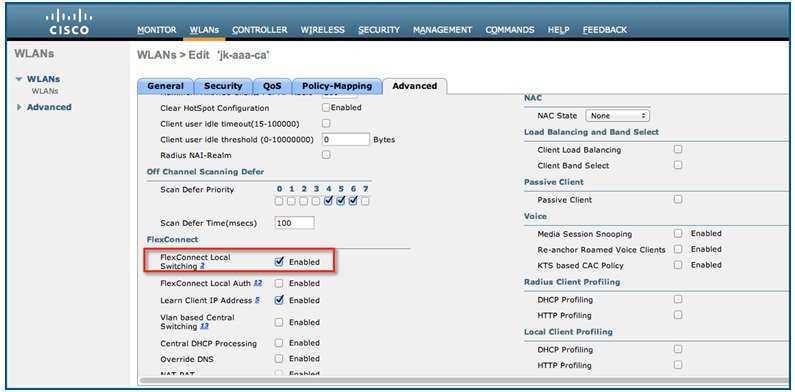Enable Client Load Balancing checkbox
The image size is (795, 392).
click(678, 149)
